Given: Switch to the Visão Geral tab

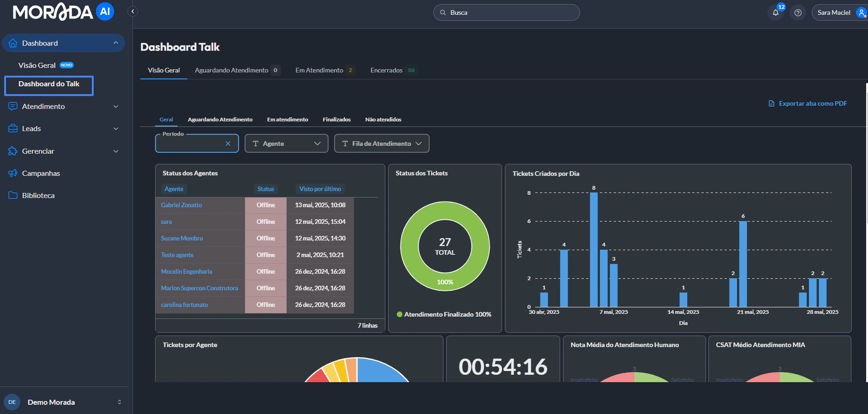Looking at the screenshot, I should point(164,70).
